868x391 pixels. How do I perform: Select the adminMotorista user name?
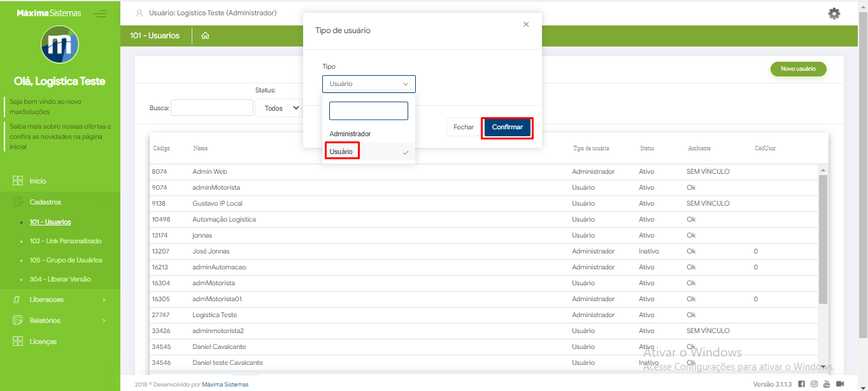coord(216,188)
